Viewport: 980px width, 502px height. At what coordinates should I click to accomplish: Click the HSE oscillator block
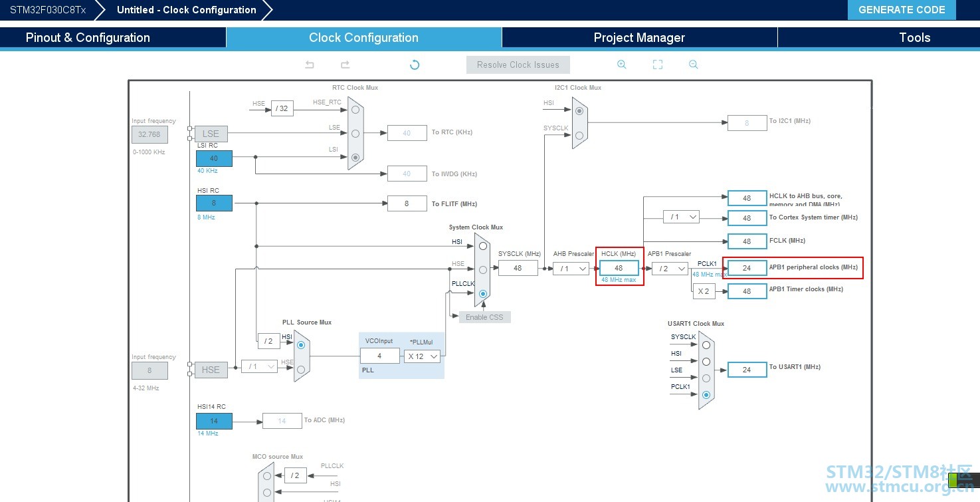[x=211, y=370]
